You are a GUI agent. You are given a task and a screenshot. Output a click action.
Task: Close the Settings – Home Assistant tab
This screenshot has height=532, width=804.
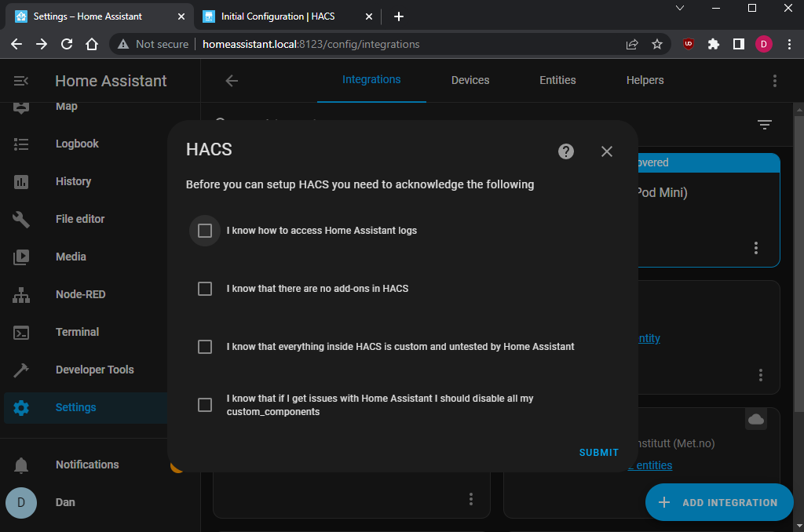tap(181, 16)
